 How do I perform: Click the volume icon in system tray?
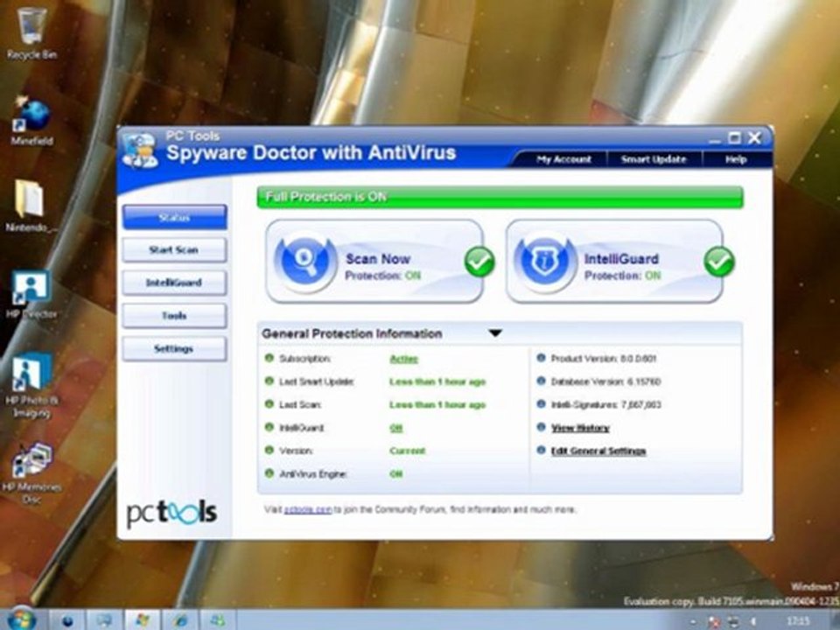[x=754, y=621]
